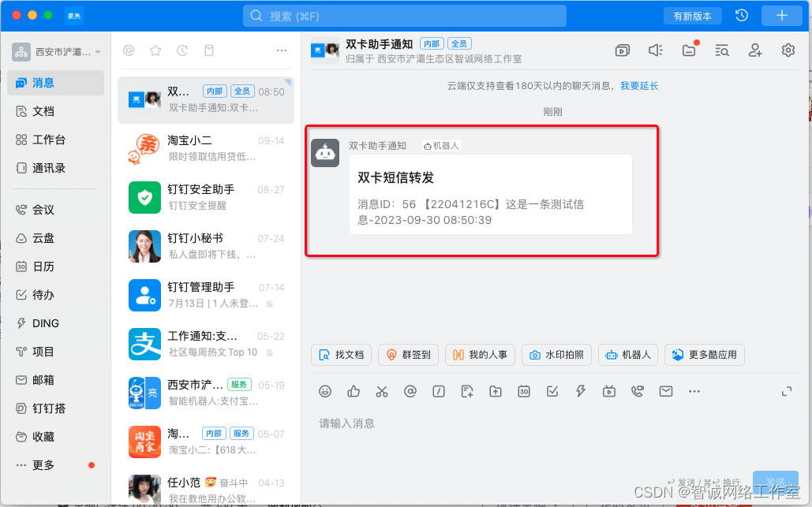Start a call from message toolbar

pos(638,392)
